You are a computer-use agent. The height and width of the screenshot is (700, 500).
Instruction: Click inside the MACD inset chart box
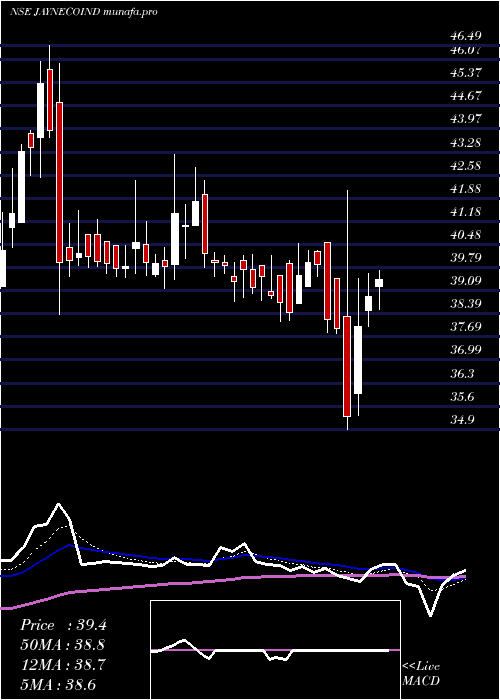[x=275, y=650]
